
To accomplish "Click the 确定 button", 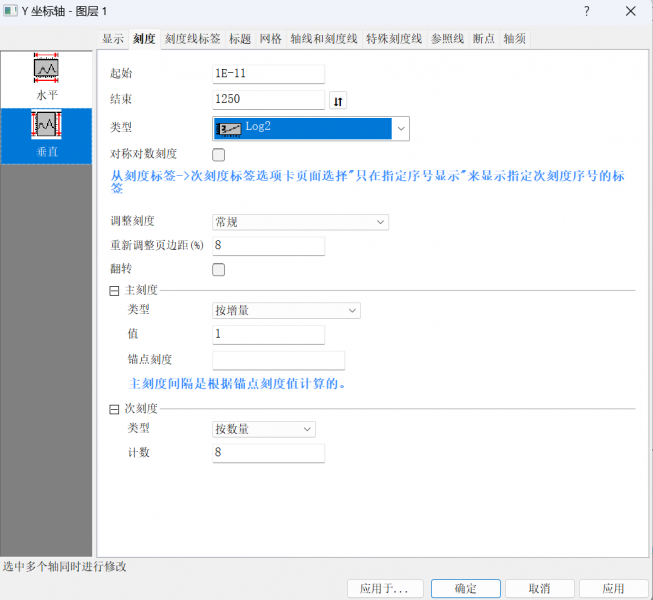I will coord(466,588).
